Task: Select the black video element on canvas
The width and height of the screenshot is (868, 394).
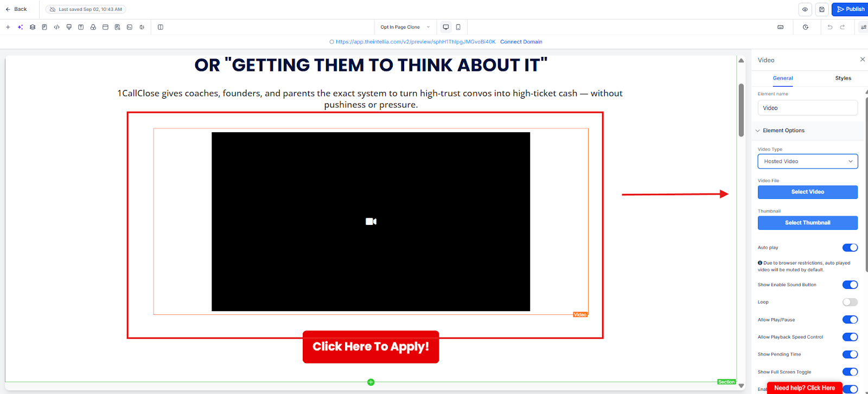Action: [371, 222]
